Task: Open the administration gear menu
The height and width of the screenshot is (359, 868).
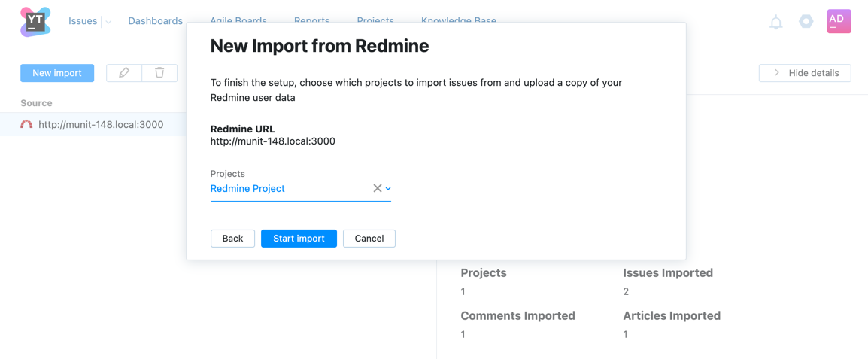Action: tap(806, 22)
